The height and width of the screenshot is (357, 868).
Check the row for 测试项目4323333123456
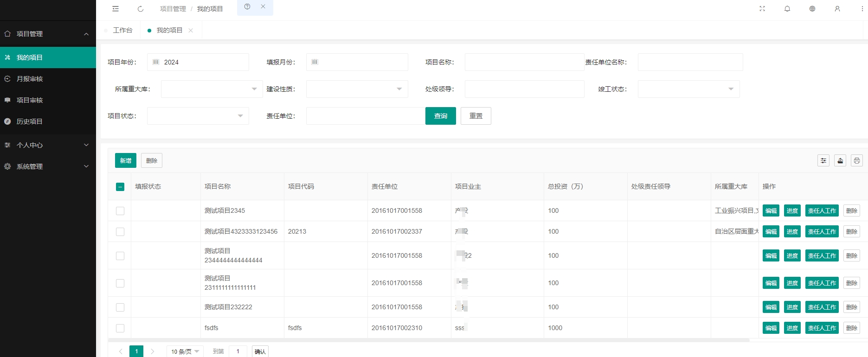tap(120, 232)
